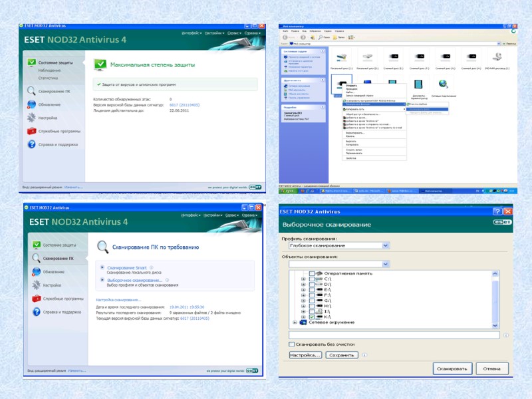The width and height of the screenshot is (532, 399).
Task: Tick the F:\ drive checkbox in the scan tree
Action: (312, 295)
